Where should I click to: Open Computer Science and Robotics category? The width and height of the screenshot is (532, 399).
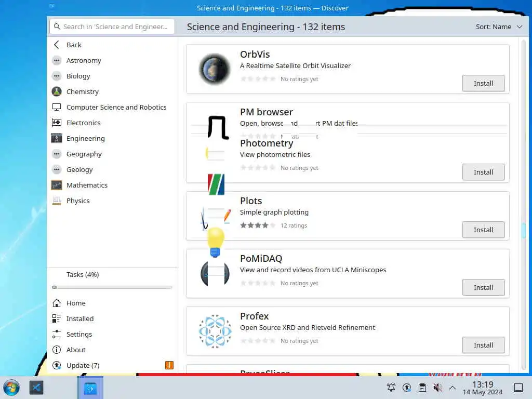click(112, 107)
